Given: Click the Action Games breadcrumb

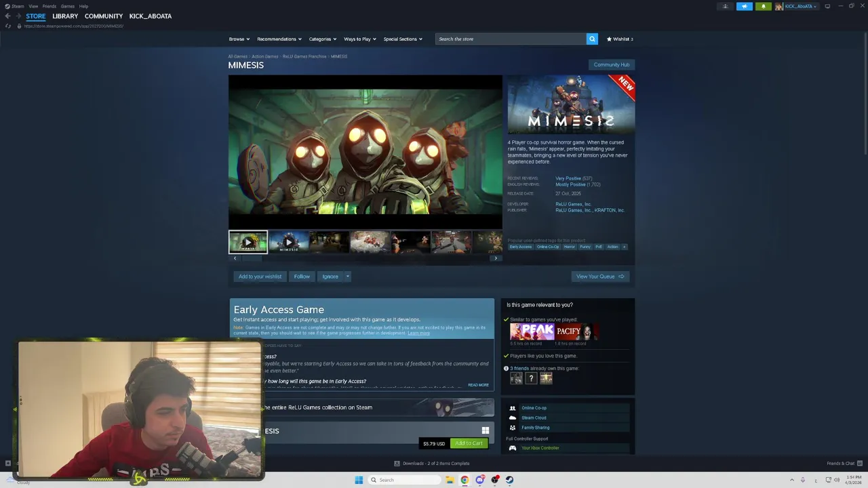Looking at the screenshot, I should [265, 56].
